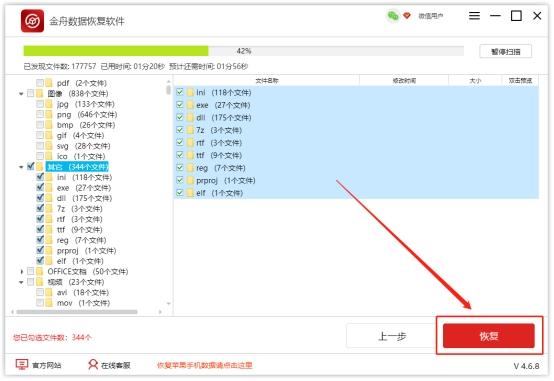Click the 文件名称 column header
This screenshot has height=381, width=554.
267,81
